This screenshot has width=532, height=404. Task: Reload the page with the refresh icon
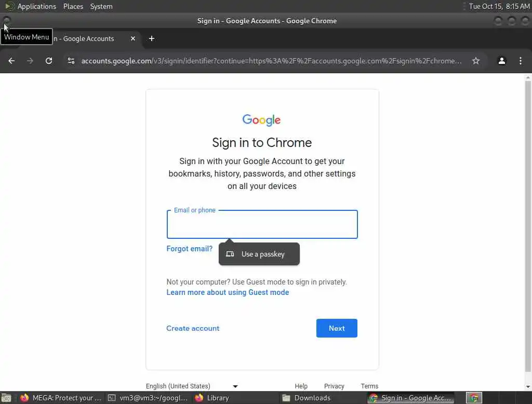[49, 61]
